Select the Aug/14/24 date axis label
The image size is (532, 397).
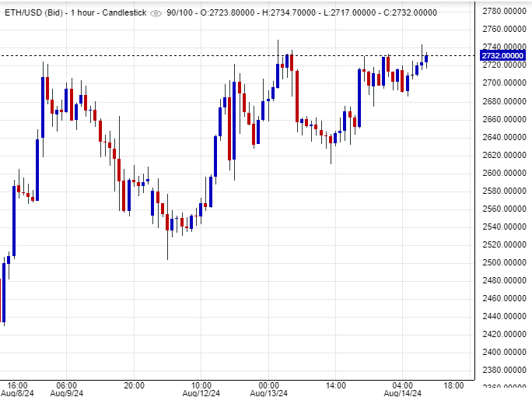coord(403,393)
